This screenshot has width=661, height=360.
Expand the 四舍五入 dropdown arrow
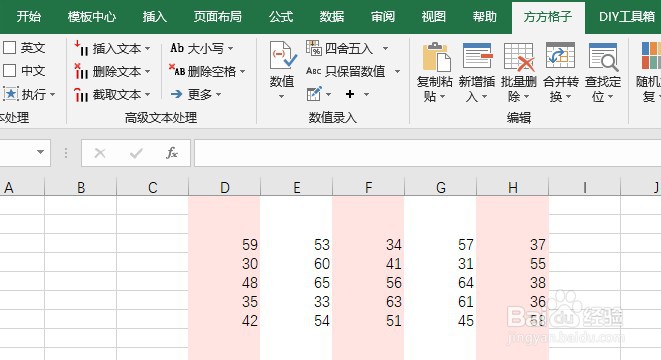click(x=385, y=49)
